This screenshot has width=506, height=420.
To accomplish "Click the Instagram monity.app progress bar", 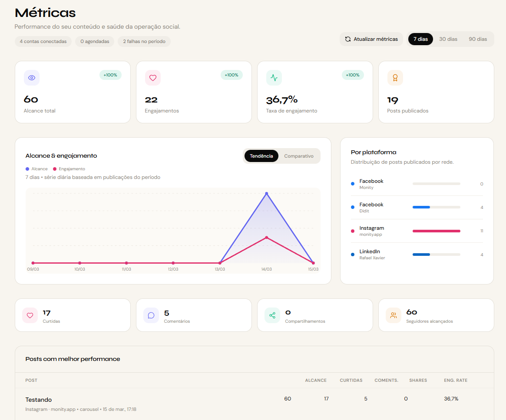I will point(436,231).
